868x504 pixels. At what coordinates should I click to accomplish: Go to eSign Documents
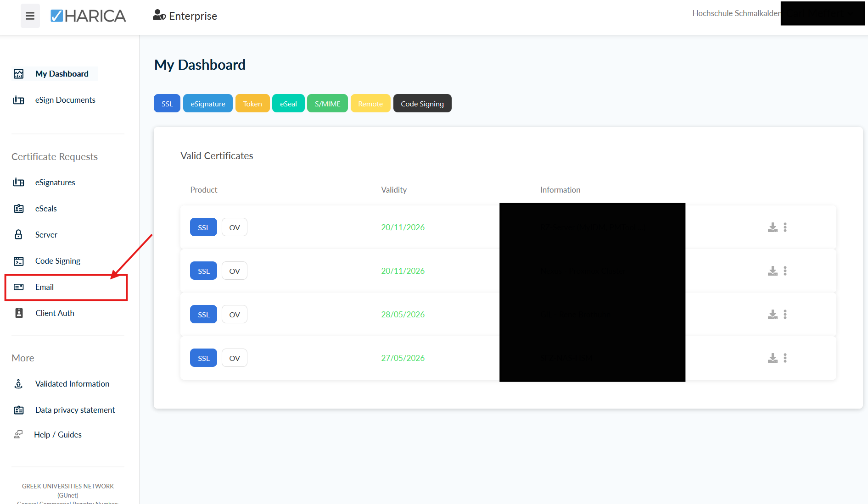pyautogui.click(x=65, y=100)
